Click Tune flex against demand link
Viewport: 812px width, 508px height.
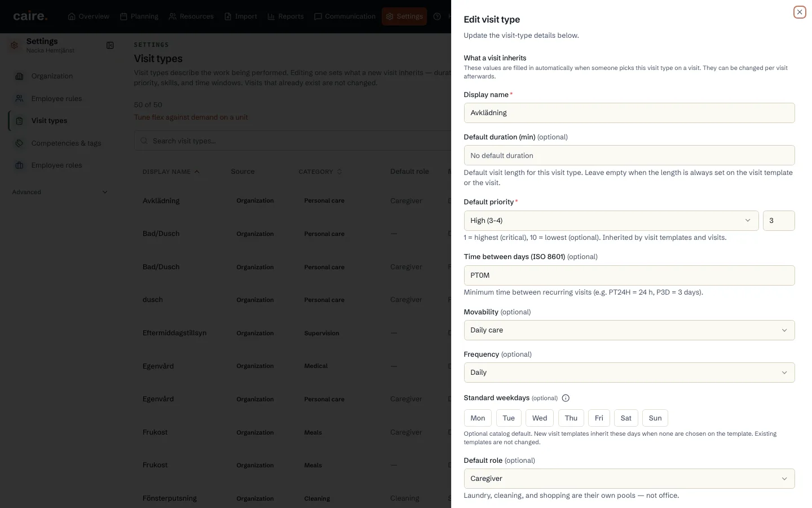(x=191, y=117)
